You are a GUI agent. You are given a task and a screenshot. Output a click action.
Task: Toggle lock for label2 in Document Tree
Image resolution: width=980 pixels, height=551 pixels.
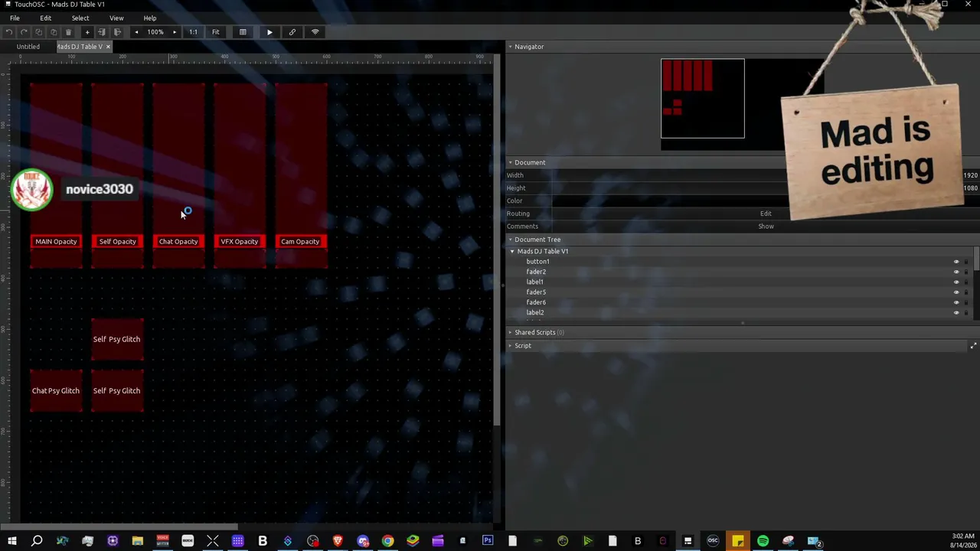tap(966, 313)
